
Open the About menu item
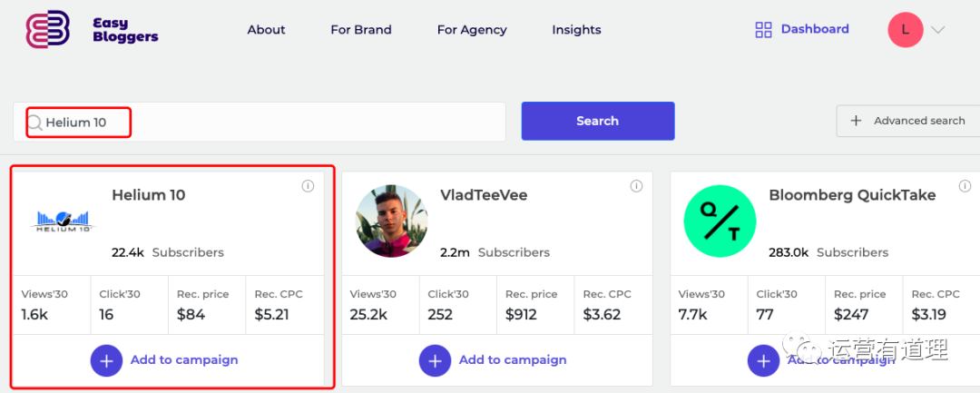click(266, 30)
